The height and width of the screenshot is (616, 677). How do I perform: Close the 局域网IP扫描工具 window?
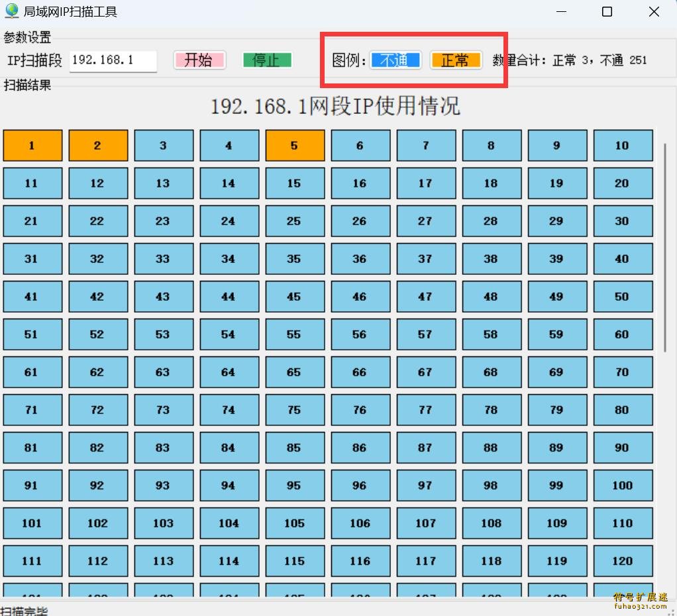pos(654,12)
